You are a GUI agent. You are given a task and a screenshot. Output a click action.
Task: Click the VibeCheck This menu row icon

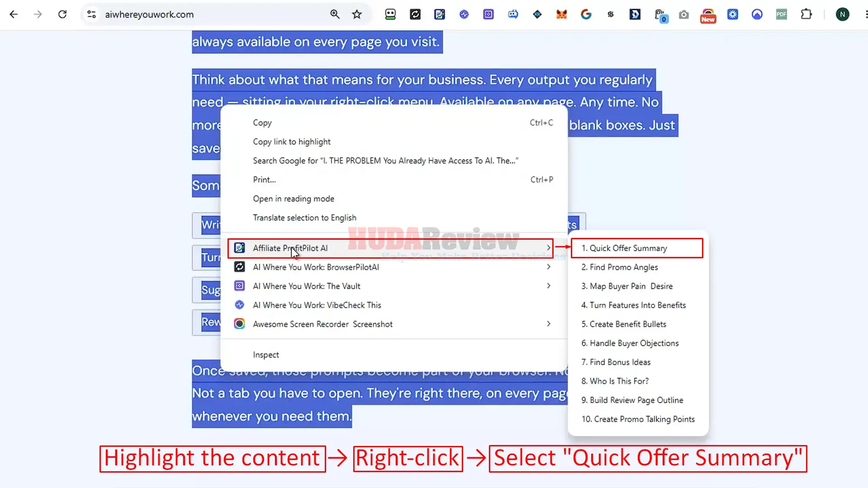(x=239, y=305)
